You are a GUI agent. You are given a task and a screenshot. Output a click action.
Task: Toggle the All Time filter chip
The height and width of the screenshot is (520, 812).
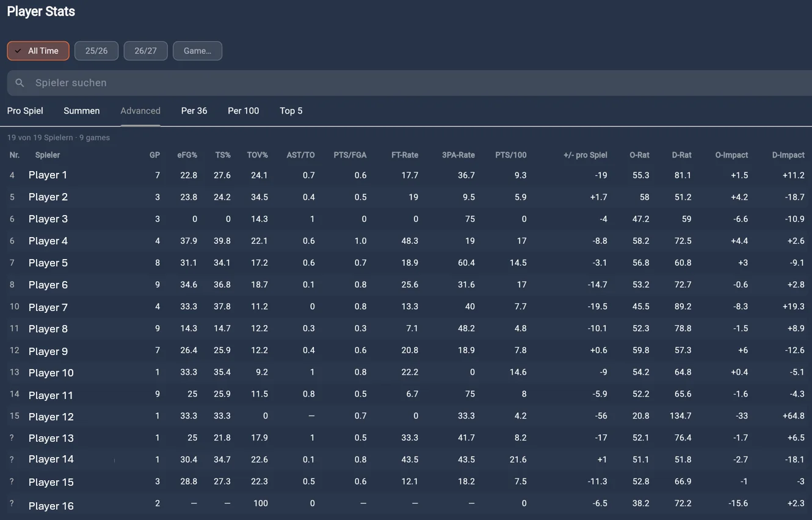point(38,51)
